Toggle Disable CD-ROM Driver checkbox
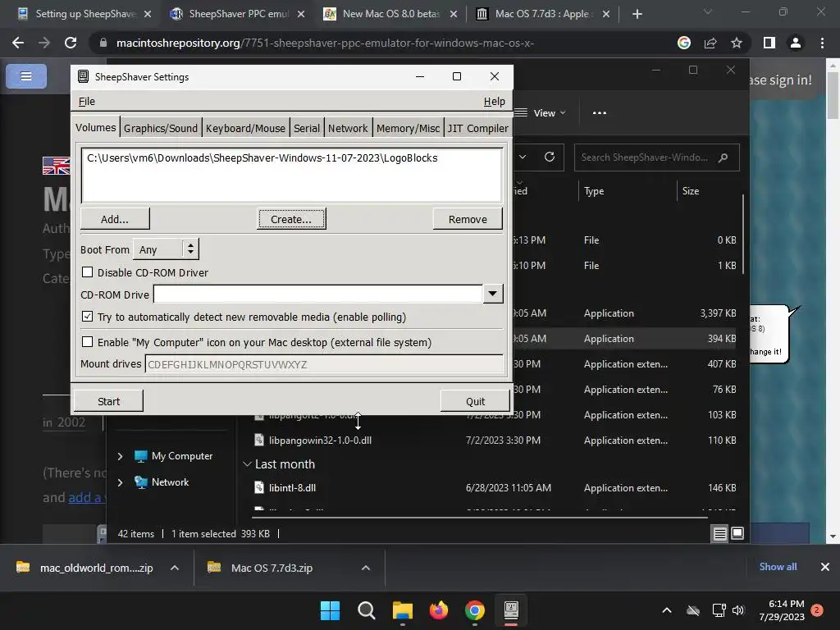 pos(87,272)
